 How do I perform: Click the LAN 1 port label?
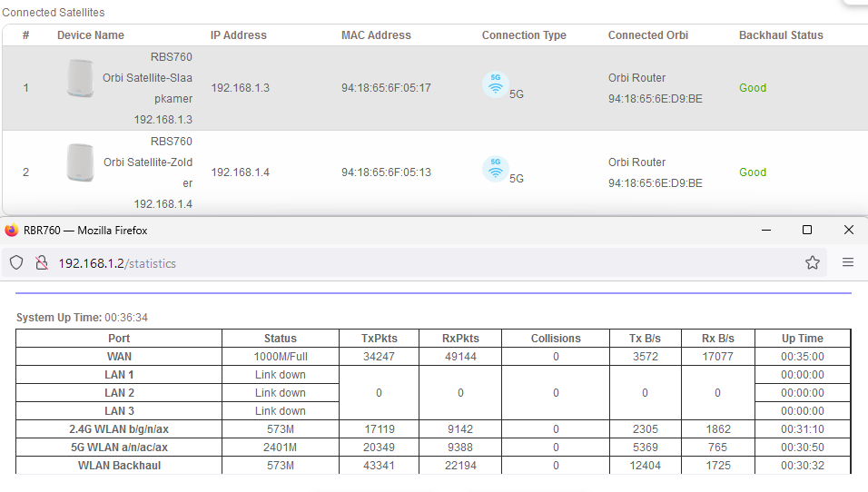(119, 375)
